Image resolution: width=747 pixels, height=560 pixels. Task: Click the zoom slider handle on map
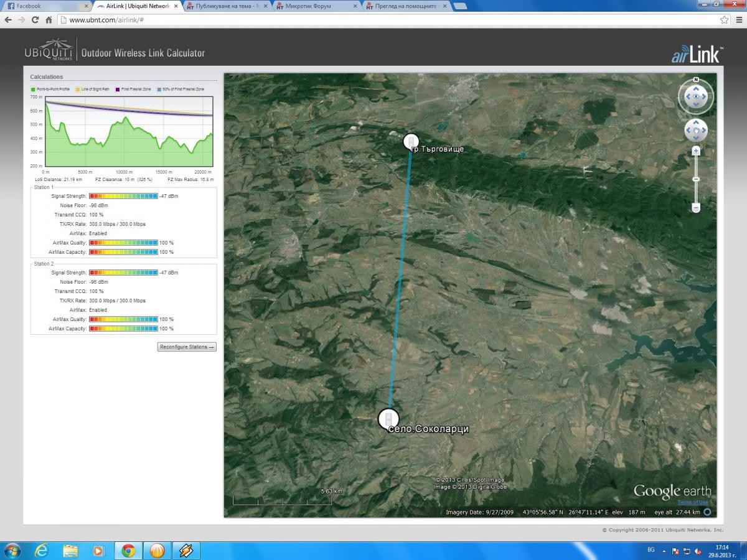click(x=696, y=179)
